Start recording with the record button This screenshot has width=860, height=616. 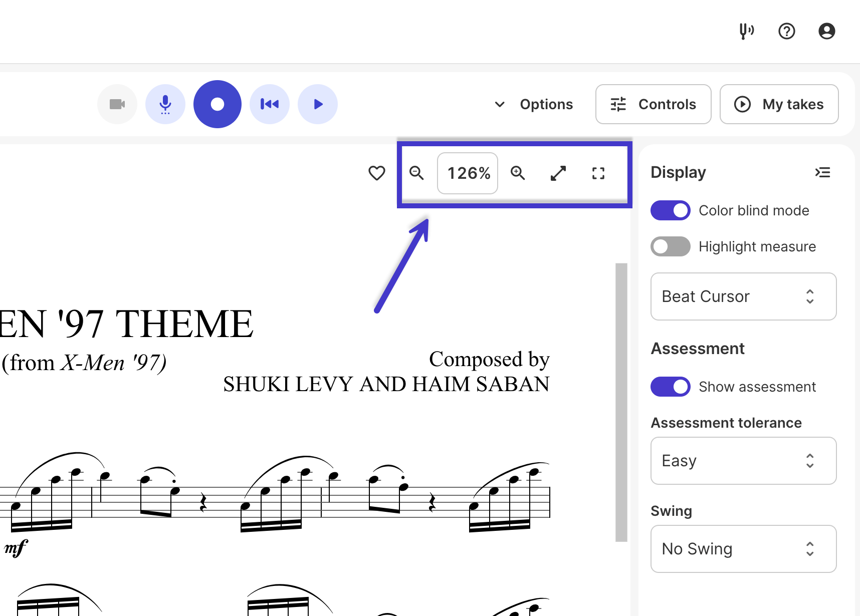click(x=218, y=104)
